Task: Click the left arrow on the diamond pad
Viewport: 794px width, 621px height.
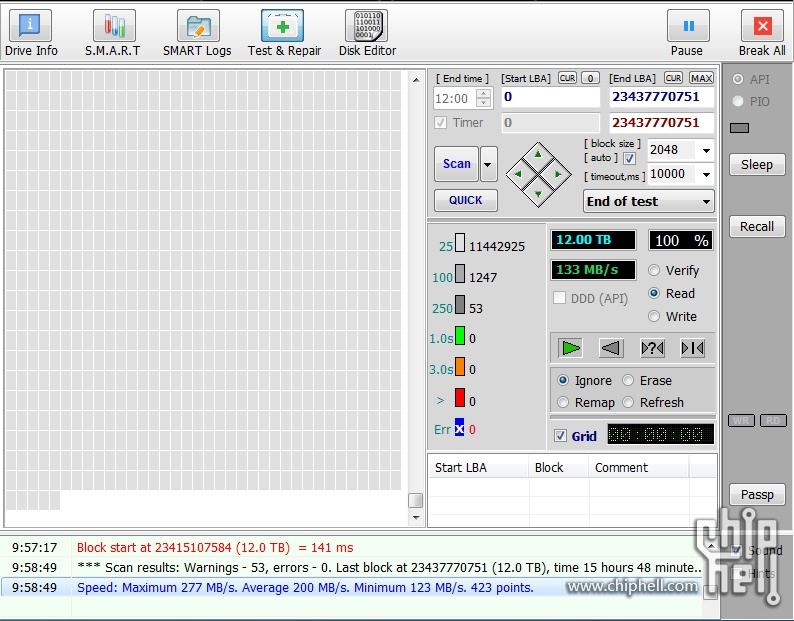Action: point(518,174)
